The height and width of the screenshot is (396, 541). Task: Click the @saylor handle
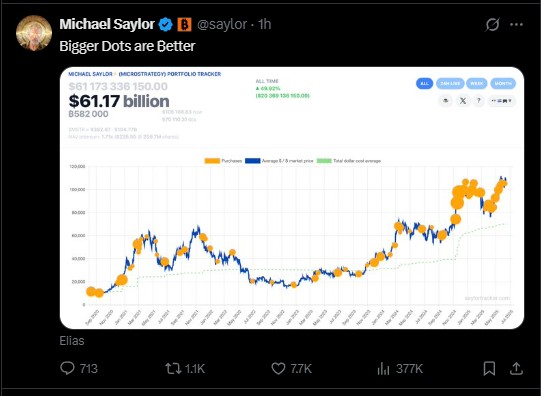click(x=222, y=24)
